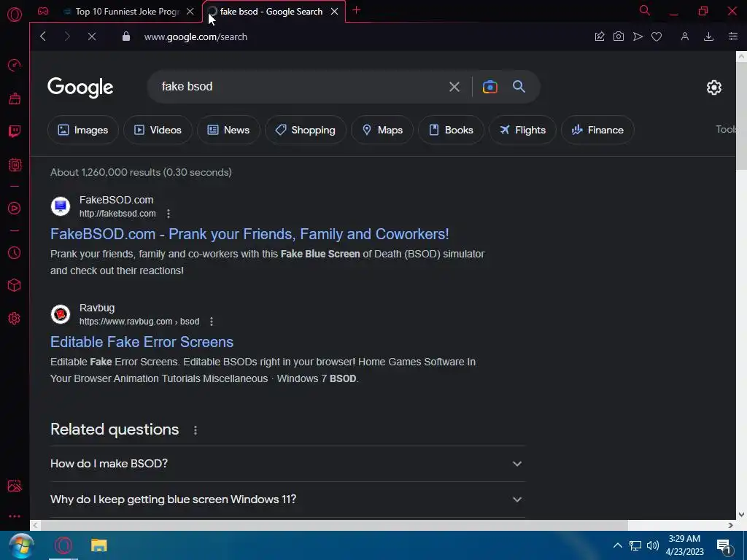Open FakeBSOD.com Prank your Friends result
This screenshot has height=560, width=747.
click(x=249, y=234)
